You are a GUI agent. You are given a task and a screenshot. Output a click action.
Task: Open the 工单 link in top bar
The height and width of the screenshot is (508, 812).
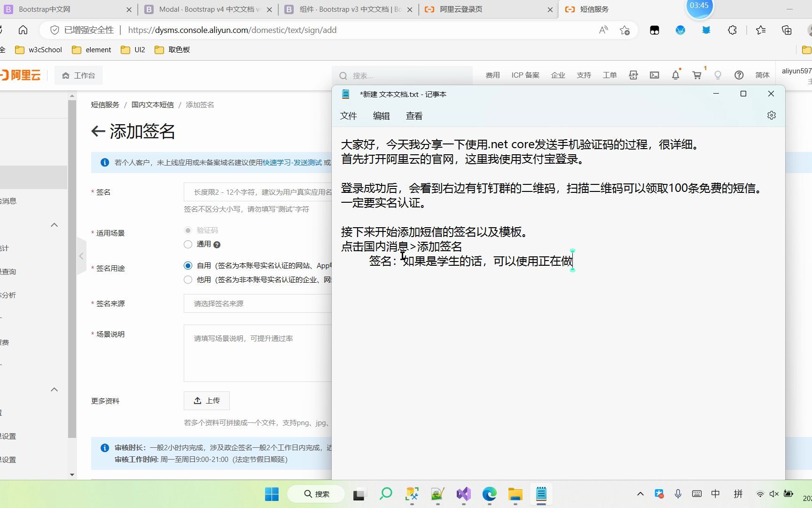coord(609,75)
